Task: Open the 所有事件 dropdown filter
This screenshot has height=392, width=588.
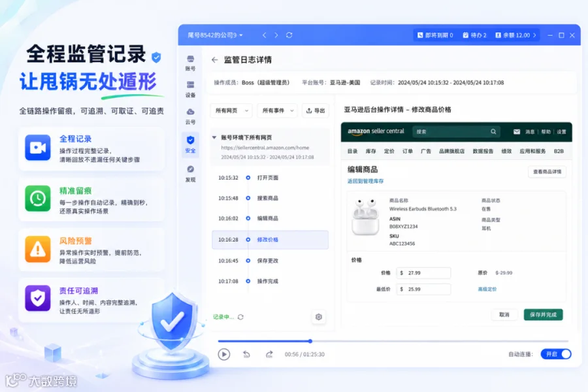Action: (x=278, y=110)
